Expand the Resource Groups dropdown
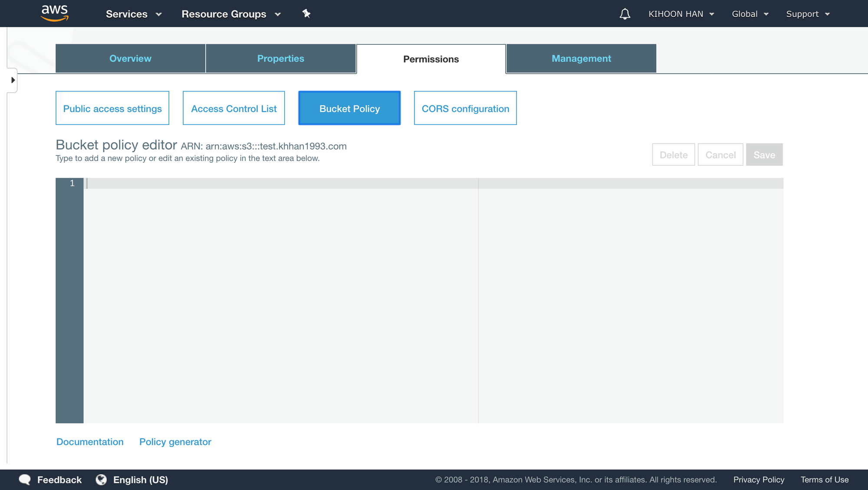Image resolution: width=868 pixels, height=490 pixels. tap(231, 14)
